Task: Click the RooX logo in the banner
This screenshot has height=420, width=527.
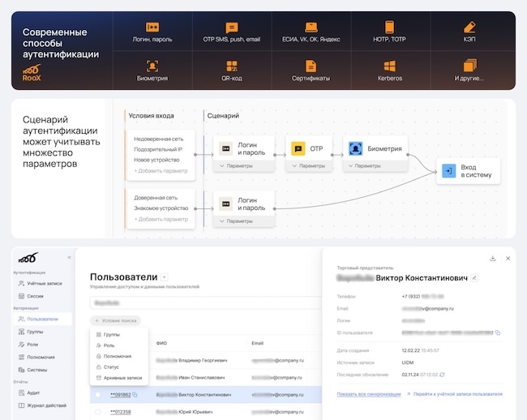Action: click(x=32, y=73)
